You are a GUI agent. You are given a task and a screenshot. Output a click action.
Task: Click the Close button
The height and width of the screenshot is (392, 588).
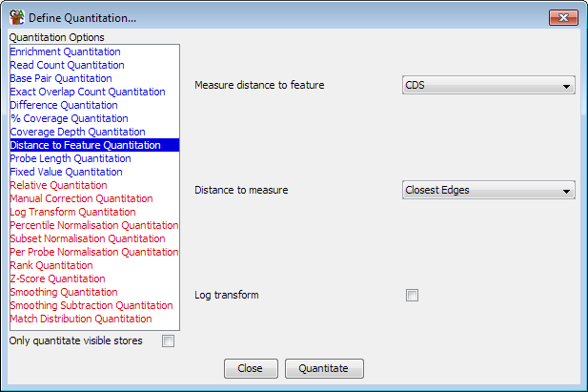pyautogui.click(x=251, y=368)
